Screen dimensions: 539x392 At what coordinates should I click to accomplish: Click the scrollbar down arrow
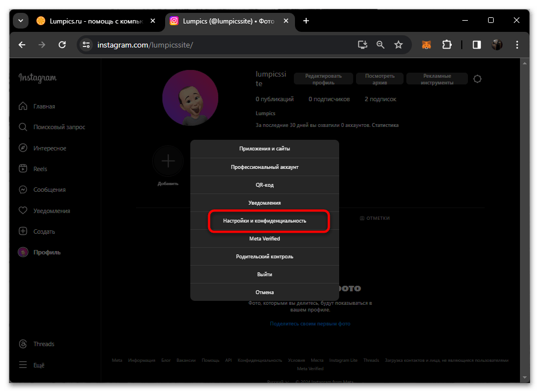[x=524, y=377]
